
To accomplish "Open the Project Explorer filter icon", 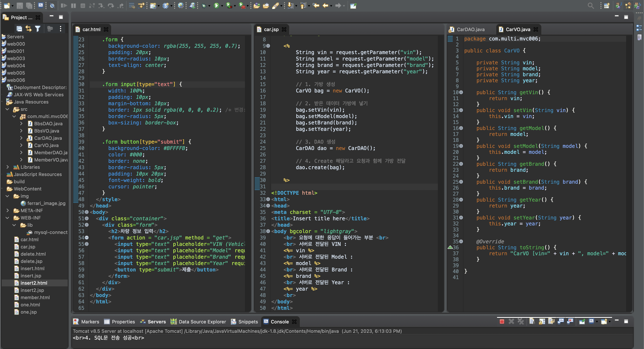I will point(37,29).
